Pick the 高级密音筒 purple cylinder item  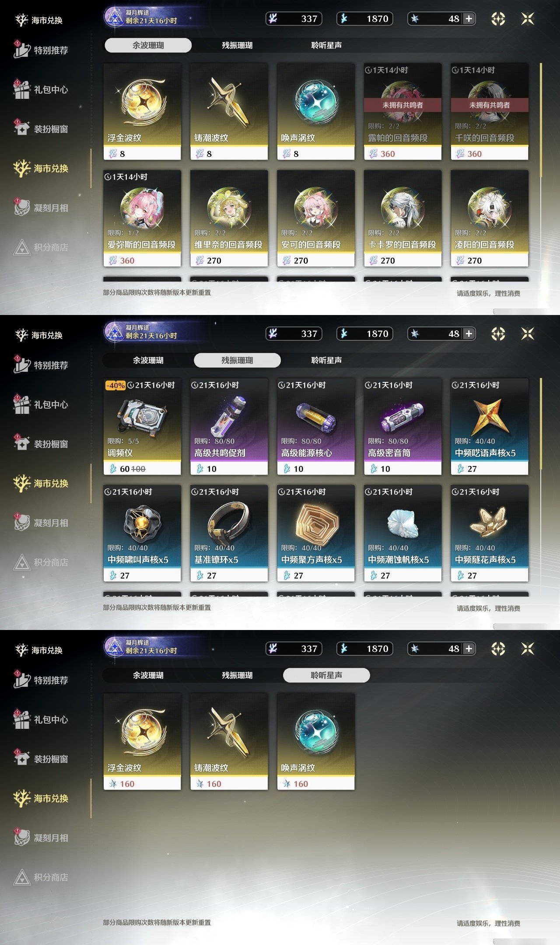(402, 427)
